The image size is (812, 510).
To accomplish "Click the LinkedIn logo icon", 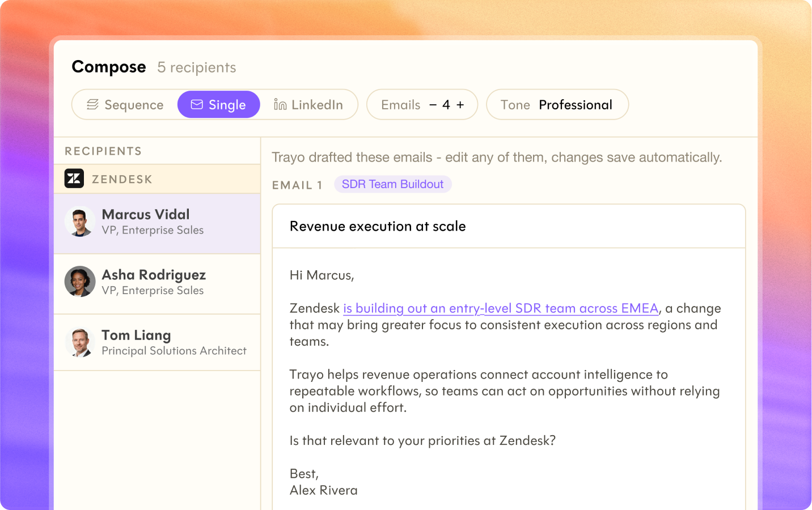I will (x=280, y=105).
